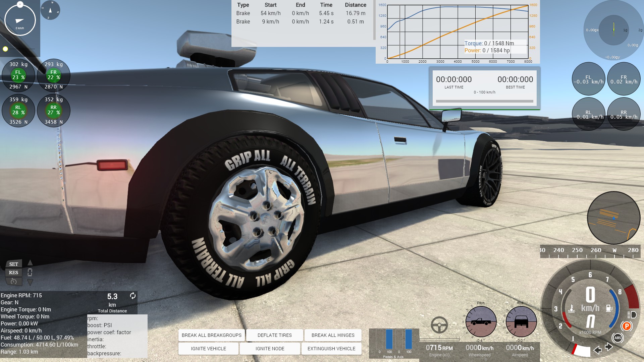Click the yellow slider knob below speed dial

pyautogui.click(x=5, y=49)
